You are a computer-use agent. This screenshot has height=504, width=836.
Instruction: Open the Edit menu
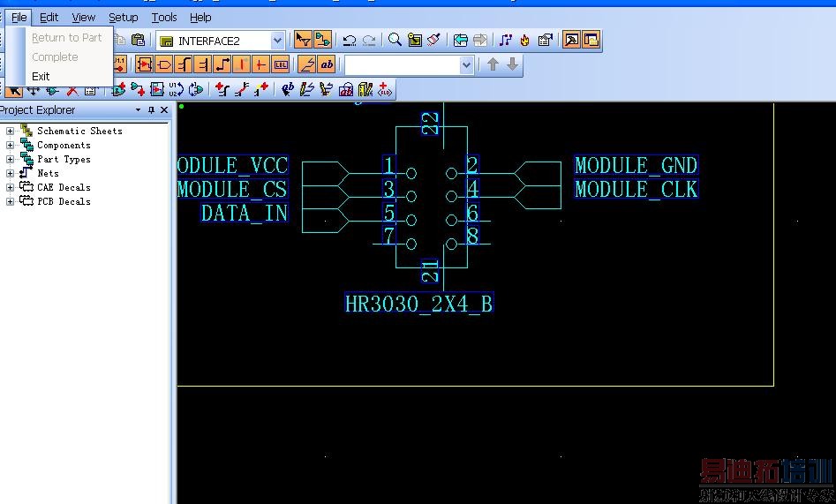point(49,18)
